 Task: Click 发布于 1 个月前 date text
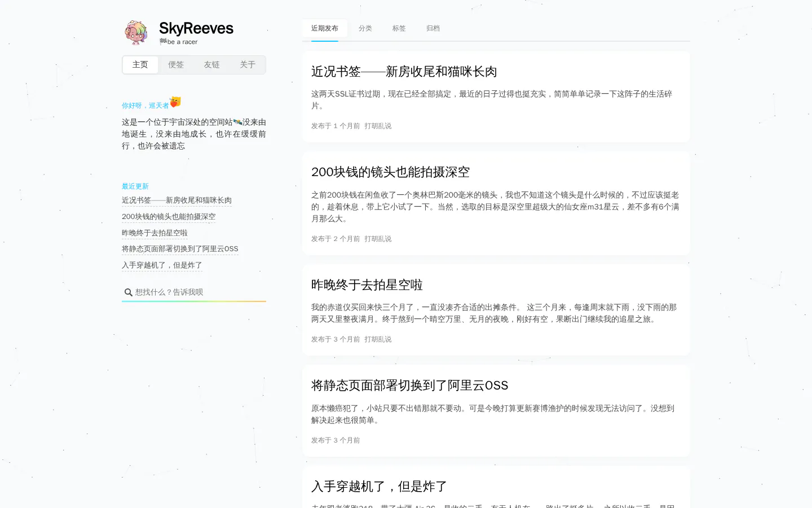coord(336,126)
